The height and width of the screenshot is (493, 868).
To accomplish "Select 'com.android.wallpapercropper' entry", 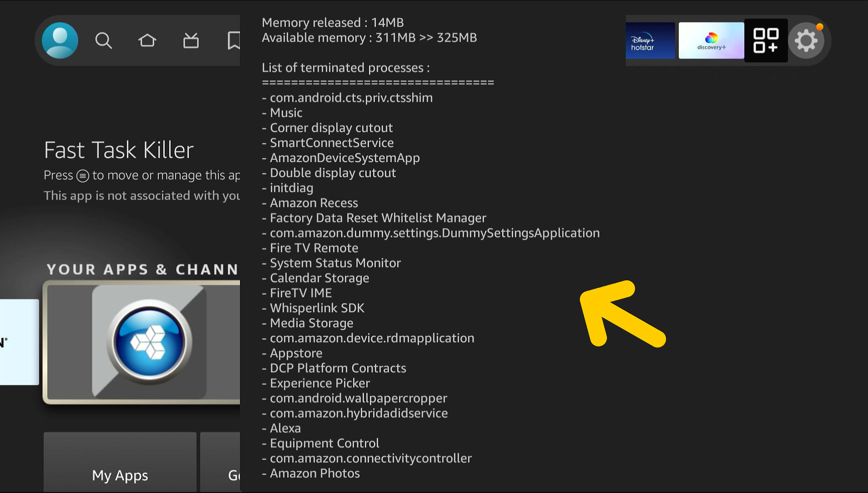I will [x=354, y=399].
